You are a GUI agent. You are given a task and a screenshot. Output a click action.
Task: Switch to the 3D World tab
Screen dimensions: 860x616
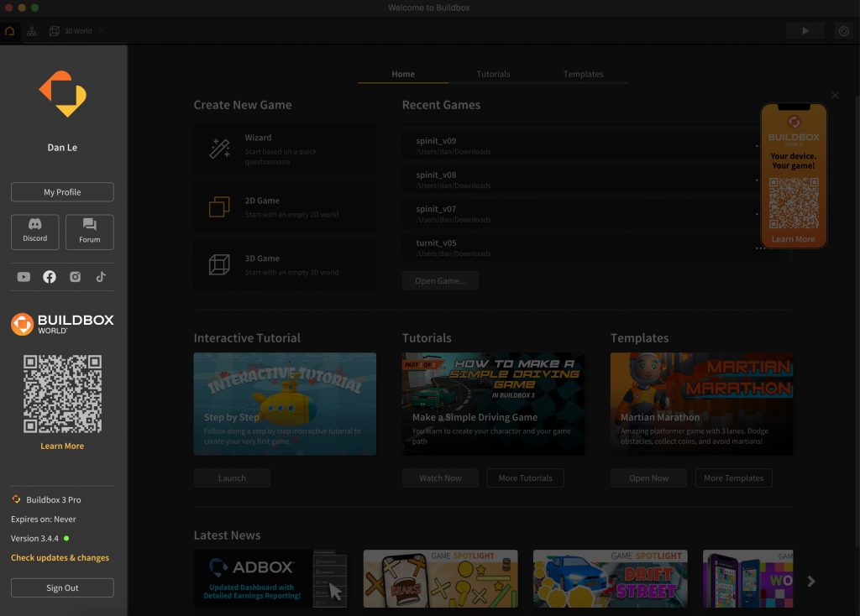(x=71, y=31)
